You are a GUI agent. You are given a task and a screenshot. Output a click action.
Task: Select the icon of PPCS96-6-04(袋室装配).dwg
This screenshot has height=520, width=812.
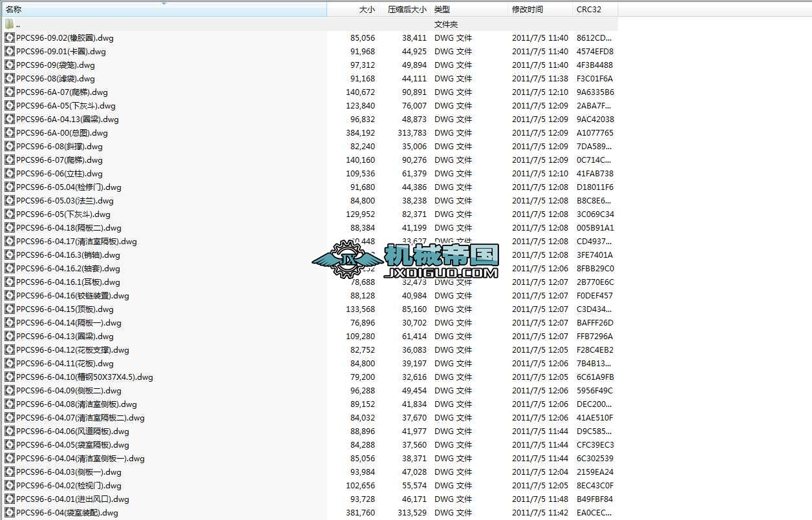point(9,512)
